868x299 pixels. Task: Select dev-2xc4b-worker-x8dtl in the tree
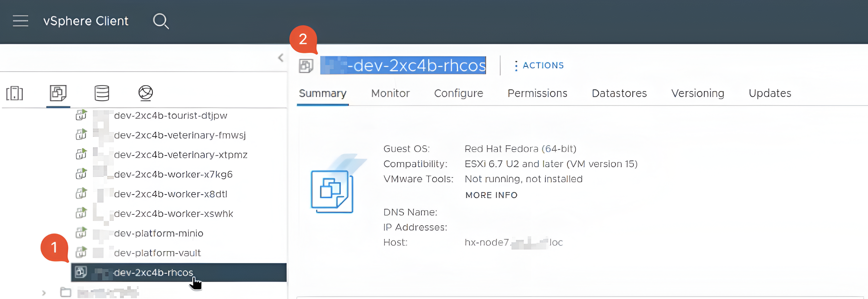(x=170, y=194)
